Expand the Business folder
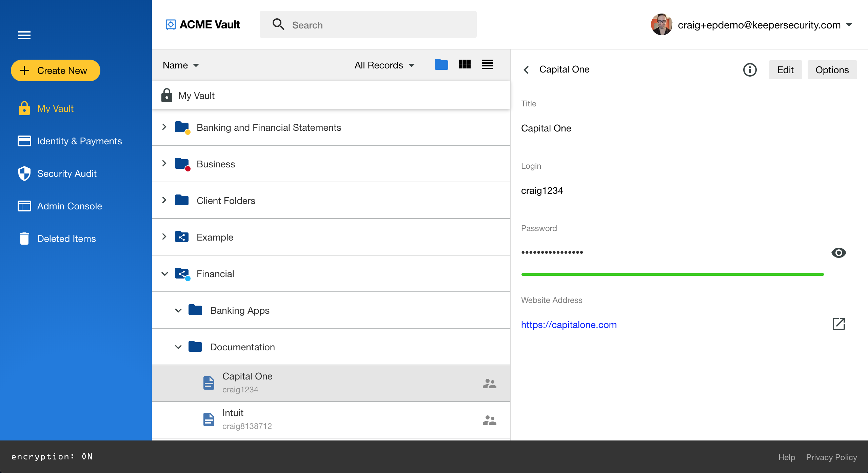 pyautogui.click(x=164, y=164)
